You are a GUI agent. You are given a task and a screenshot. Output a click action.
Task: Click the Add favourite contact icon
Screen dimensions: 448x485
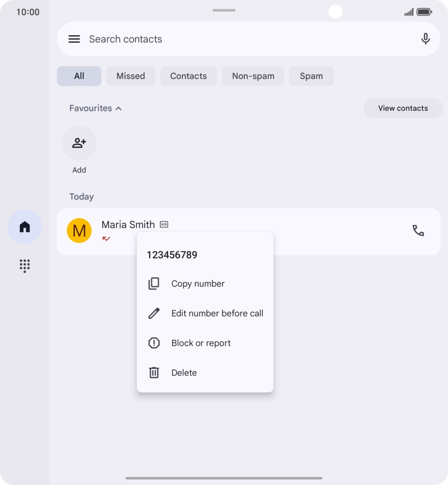point(79,143)
